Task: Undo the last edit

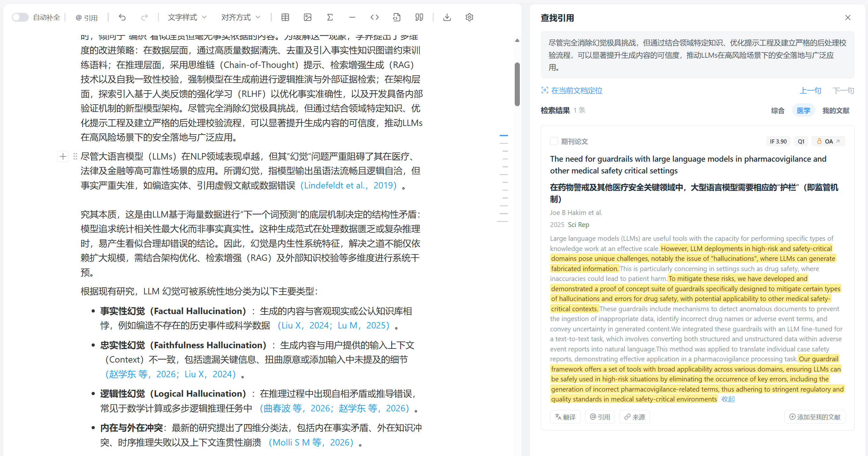Action: (122, 17)
